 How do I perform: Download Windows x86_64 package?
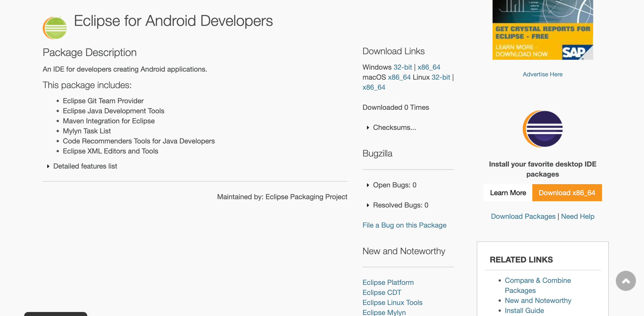429,67
